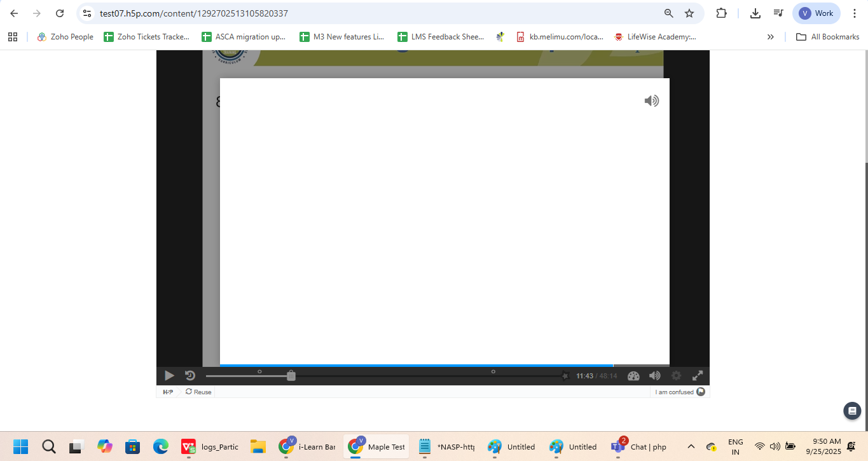Image resolution: width=868 pixels, height=461 pixels.
Task: Click the 'I am confused' flag link
Action: click(679, 392)
